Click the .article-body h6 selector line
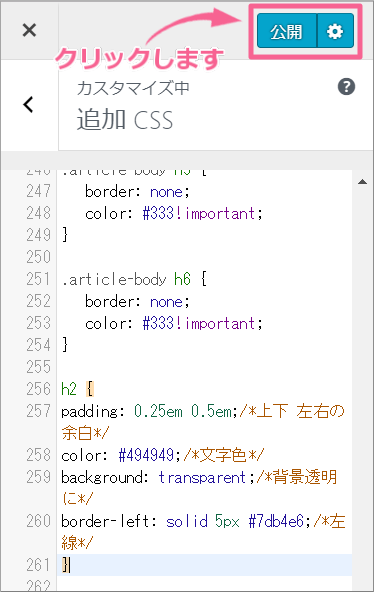374x592 pixels. pos(134,279)
